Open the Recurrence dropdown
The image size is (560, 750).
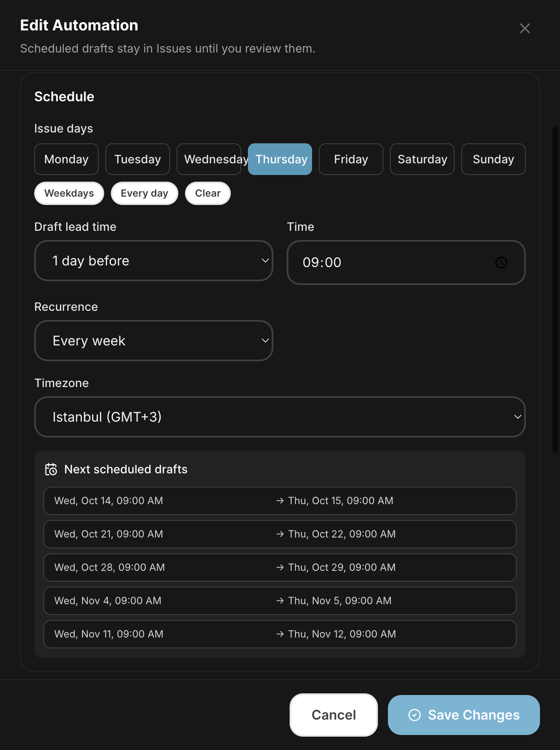click(x=154, y=341)
